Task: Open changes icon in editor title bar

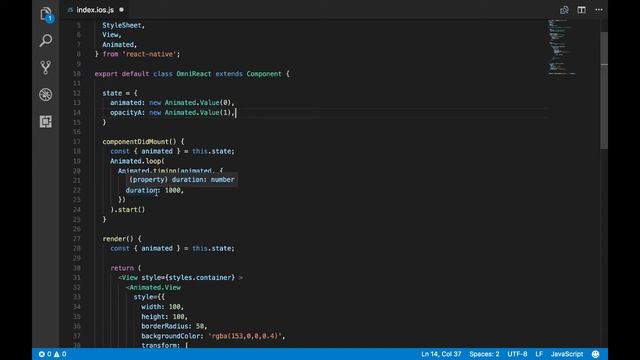Action: coord(564,10)
